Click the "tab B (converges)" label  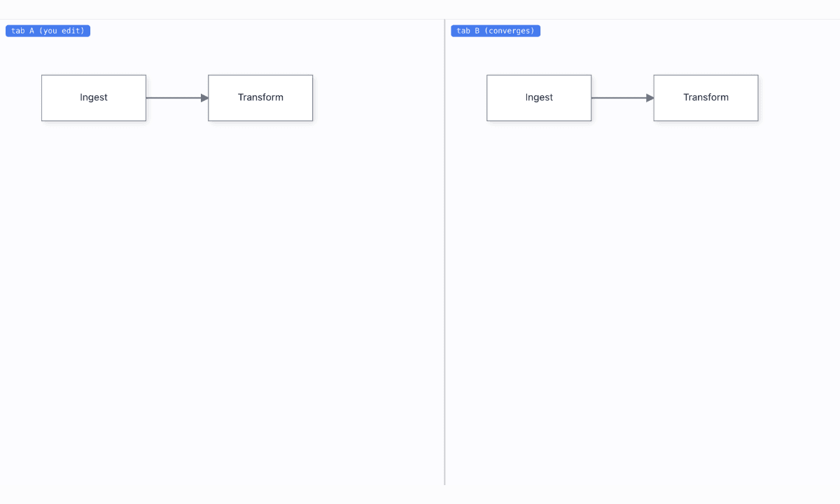click(496, 31)
